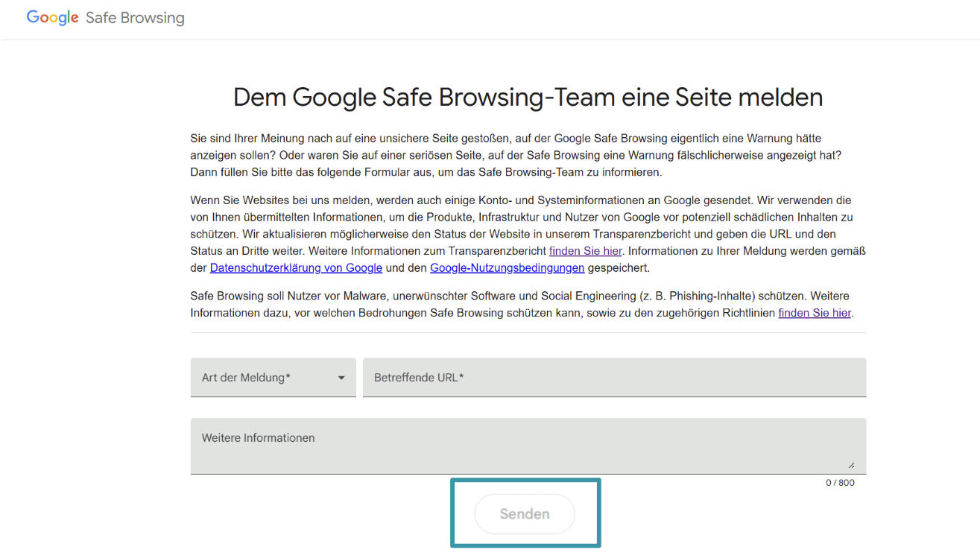Click the dropdown arrow next to Art der Meldung
The width and height of the screenshot is (980, 555).
tap(342, 378)
